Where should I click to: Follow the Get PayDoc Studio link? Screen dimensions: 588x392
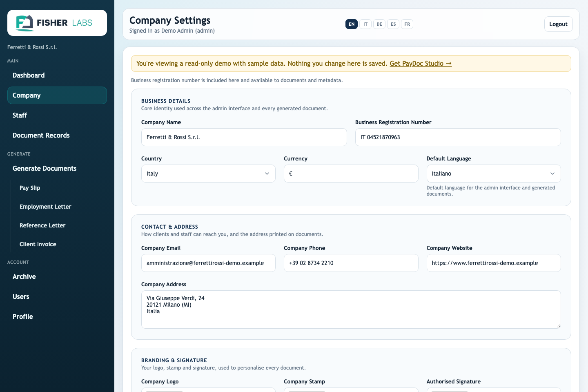click(x=421, y=63)
